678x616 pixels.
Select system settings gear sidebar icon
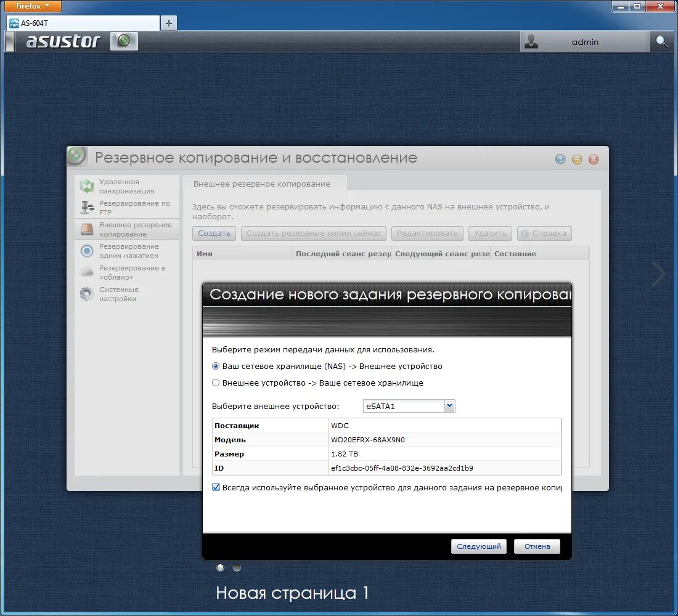pos(86,294)
